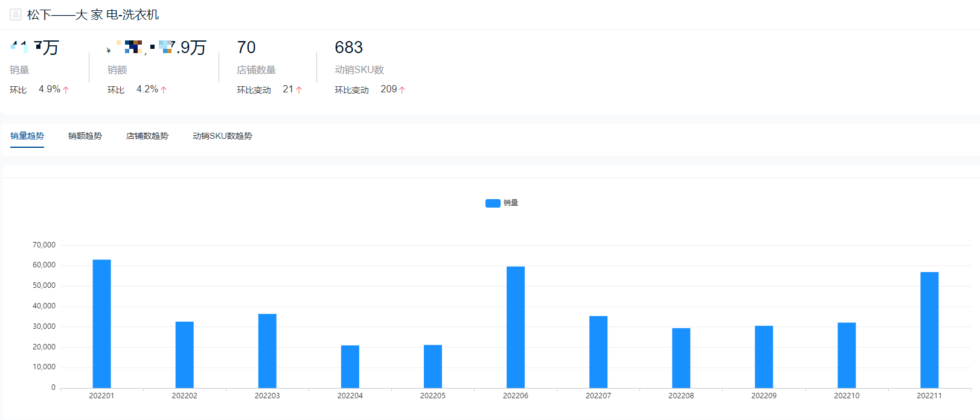Click the 松下——大家电-洗衣机 title
Screen dimensions: 980x420
point(93,14)
